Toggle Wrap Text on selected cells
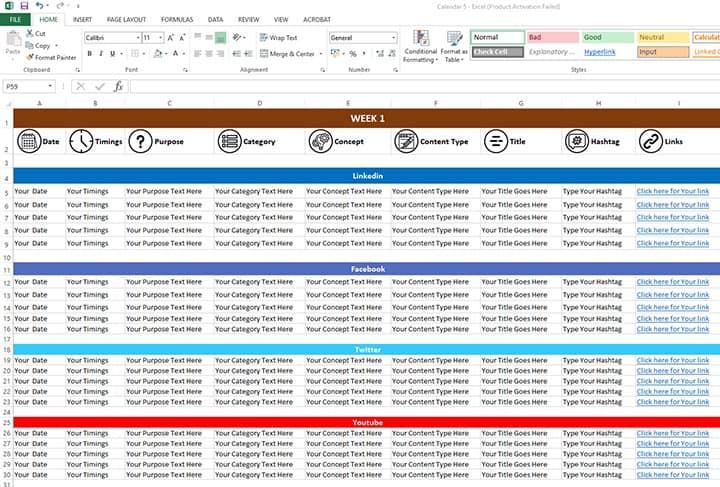 coord(278,37)
